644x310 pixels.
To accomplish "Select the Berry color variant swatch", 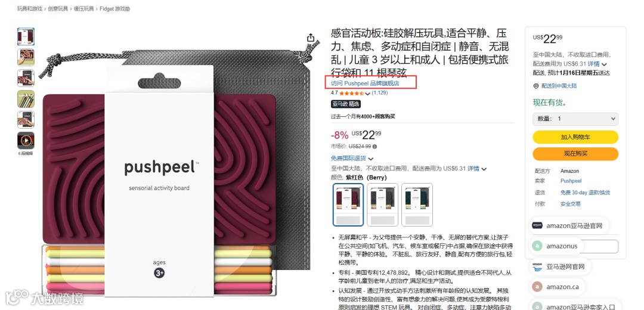I will point(348,204).
